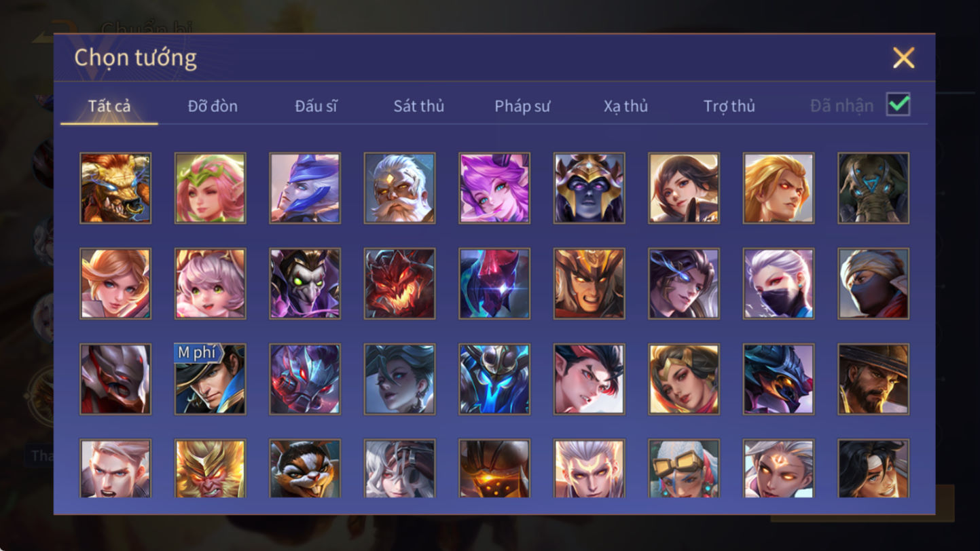
Task: Pick the hero tagged "M phí"
Action: (x=211, y=379)
